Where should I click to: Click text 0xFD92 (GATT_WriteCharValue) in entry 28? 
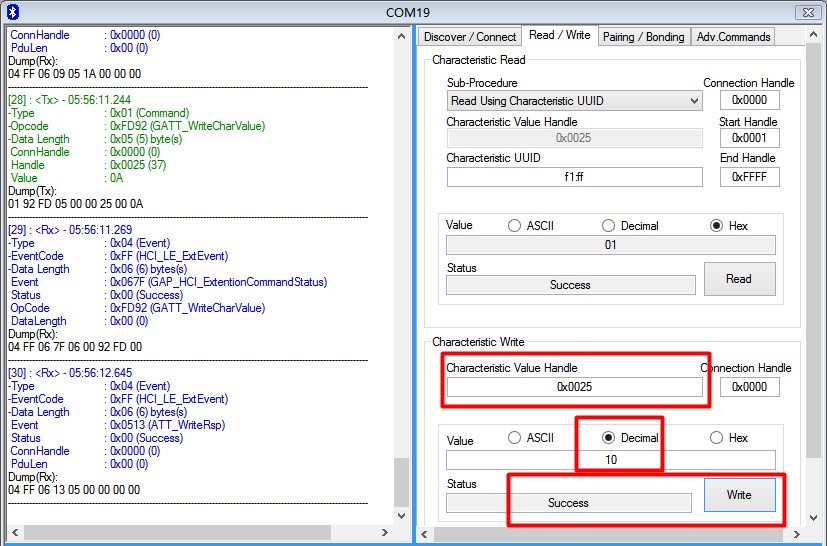pyautogui.click(x=188, y=126)
